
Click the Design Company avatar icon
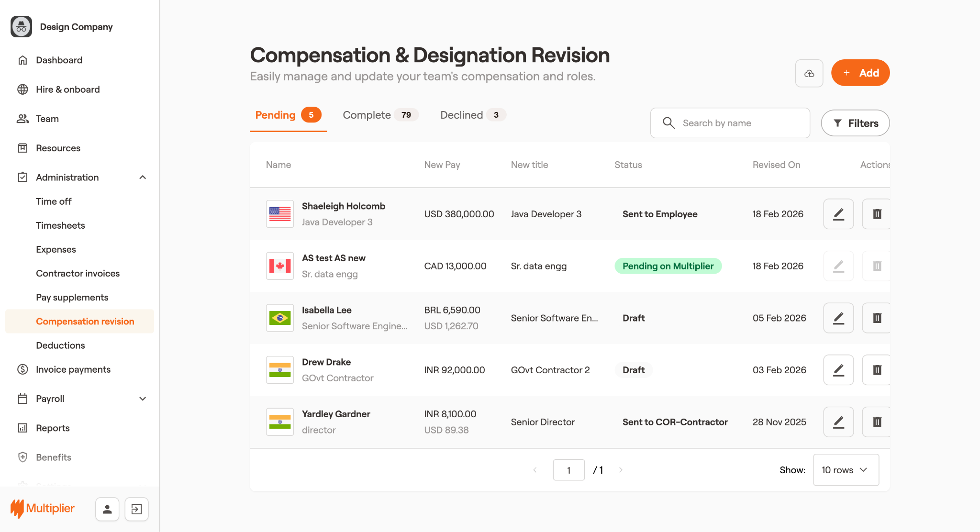click(x=22, y=27)
